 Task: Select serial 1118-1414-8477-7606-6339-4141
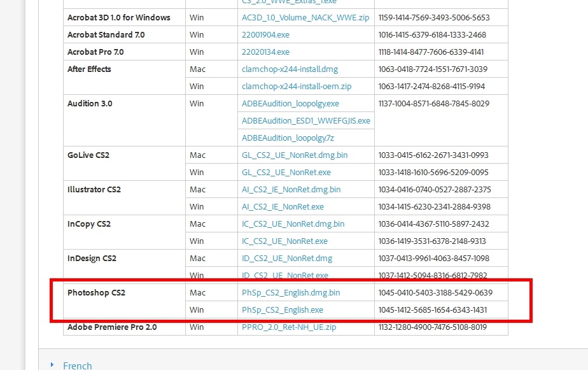(x=431, y=52)
